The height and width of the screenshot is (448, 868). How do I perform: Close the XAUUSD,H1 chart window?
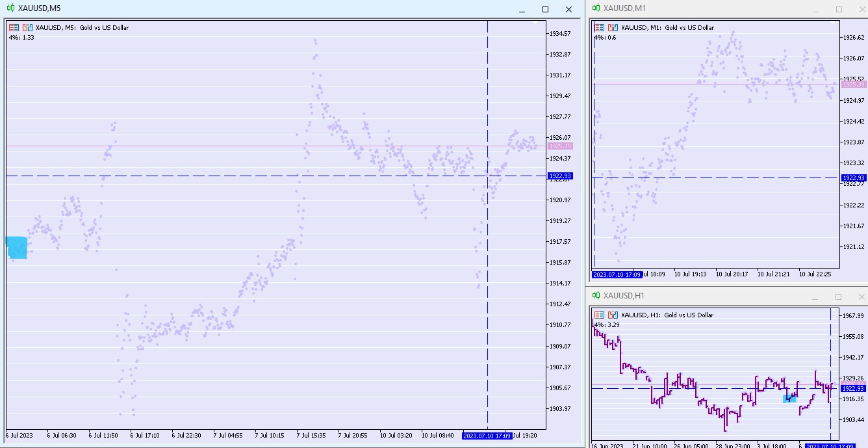coord(860,296)
